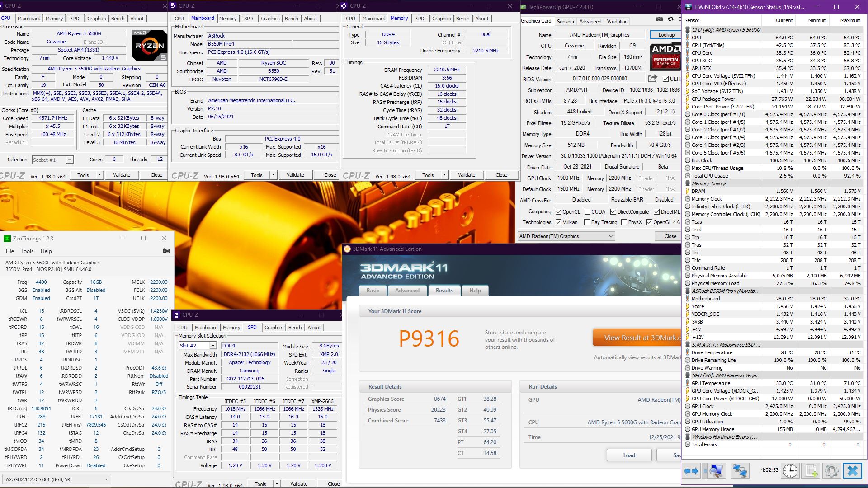Click icon beside HWiNFO Total Errors row
Viewport: 868px width, 488px height.
[687, 445]
